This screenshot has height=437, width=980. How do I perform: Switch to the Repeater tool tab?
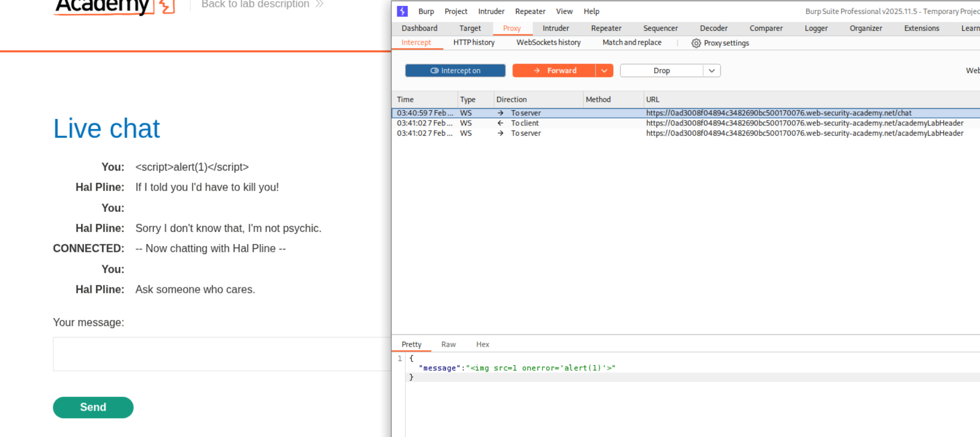[x=606, y=29]
